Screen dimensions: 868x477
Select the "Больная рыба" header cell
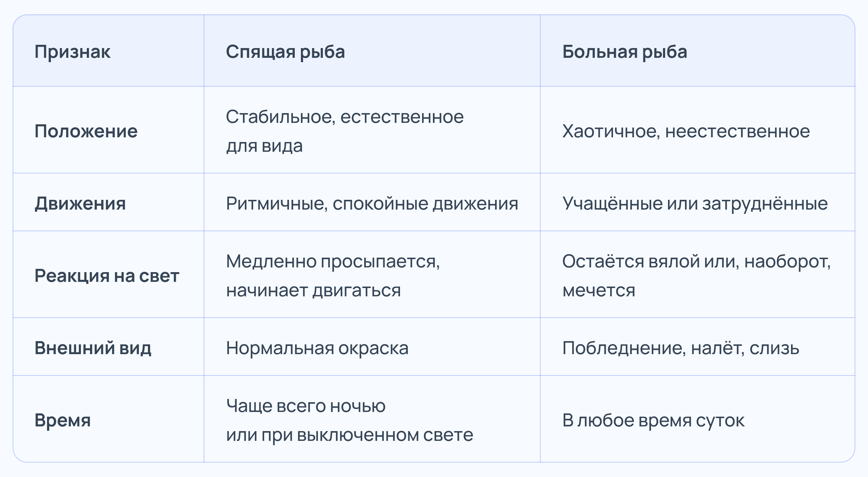pyautogui.click(x=624, y=52)
